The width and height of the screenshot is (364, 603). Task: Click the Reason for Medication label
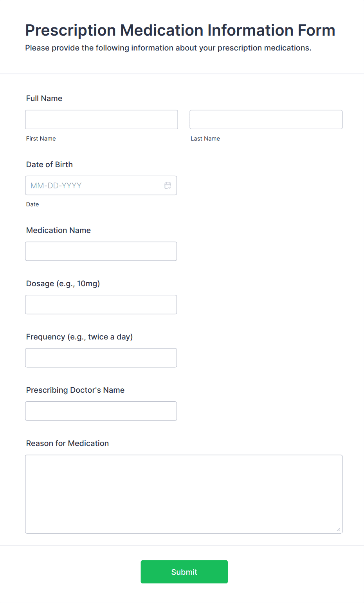click(x=67, y=443)
